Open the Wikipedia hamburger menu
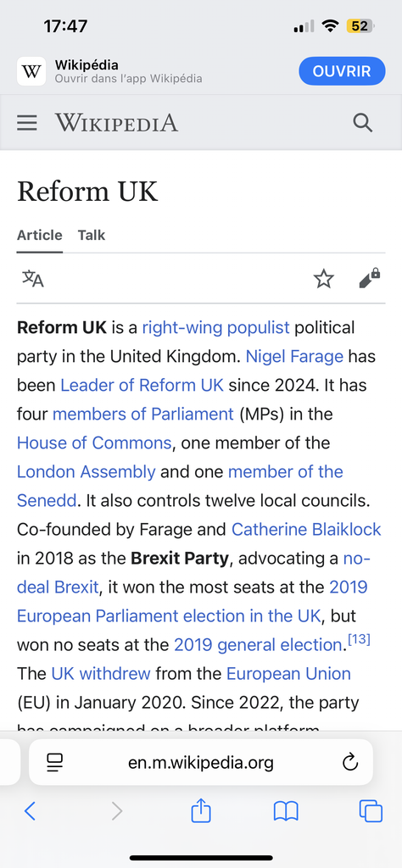 point(26,123)
